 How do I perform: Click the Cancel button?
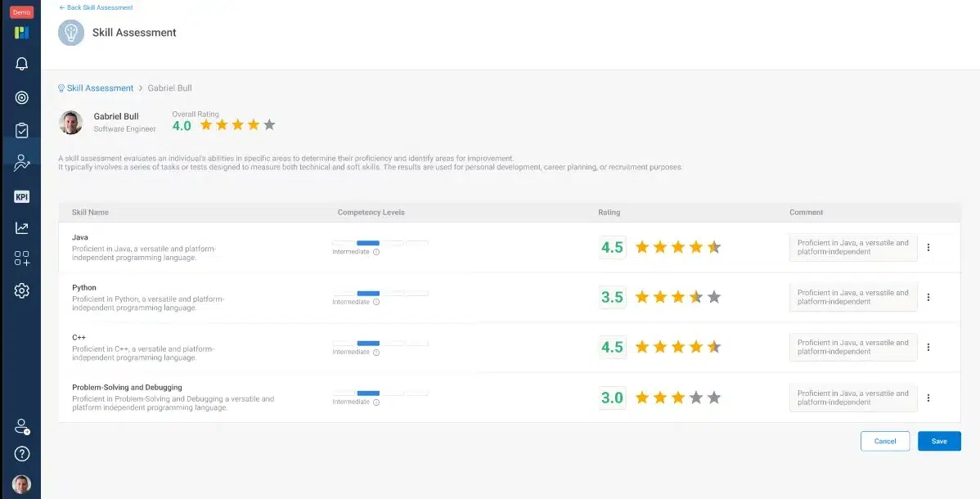click(884, 441)
